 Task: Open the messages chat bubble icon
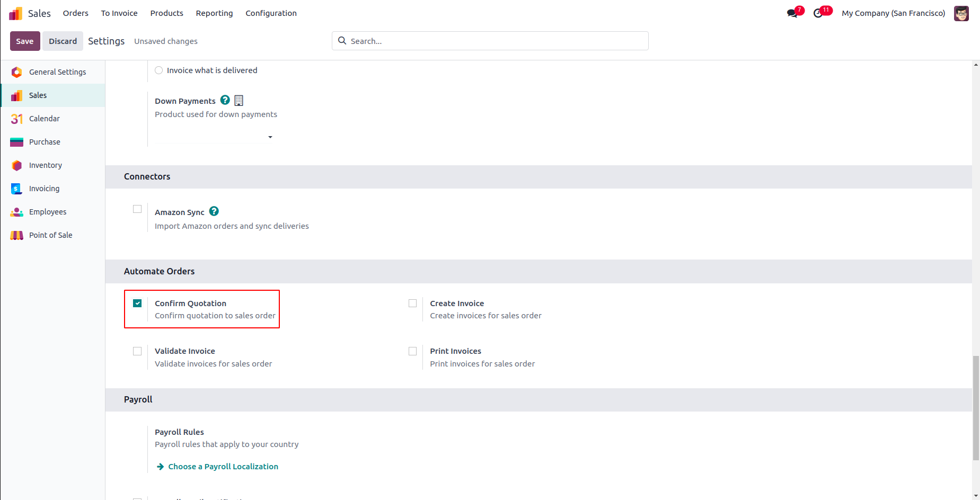pyautogui.click(x=792, y=13)
